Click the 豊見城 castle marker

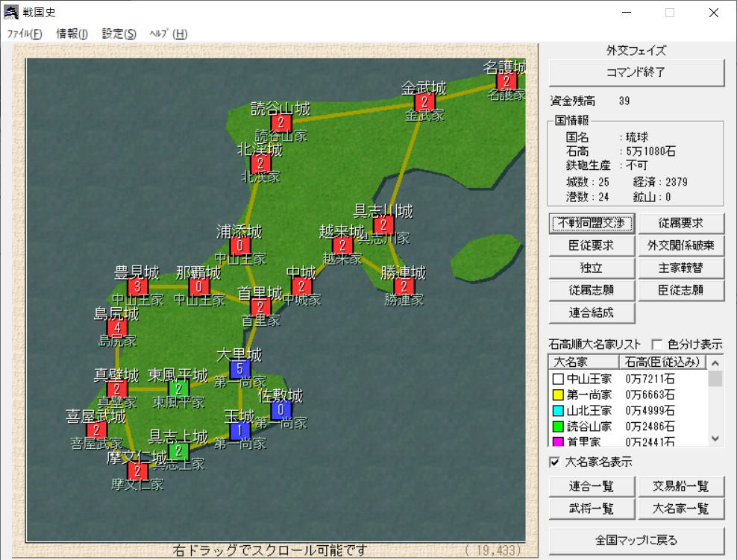click(137, 286)
